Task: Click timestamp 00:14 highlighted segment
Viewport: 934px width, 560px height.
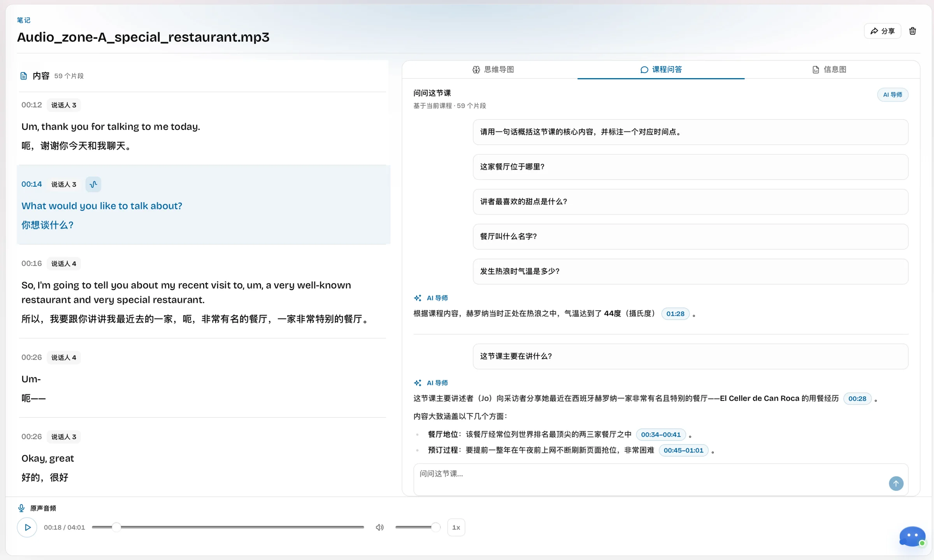Action: pos(32,184)
